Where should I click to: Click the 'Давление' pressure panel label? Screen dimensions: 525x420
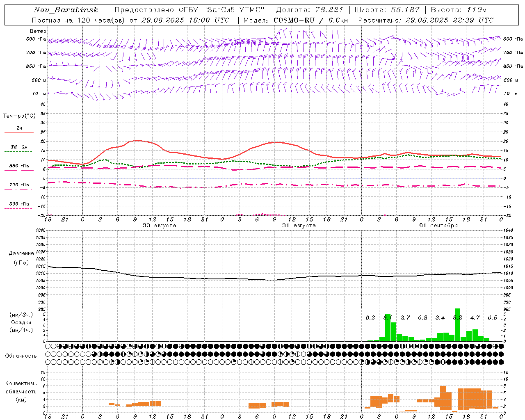point(21,253)
